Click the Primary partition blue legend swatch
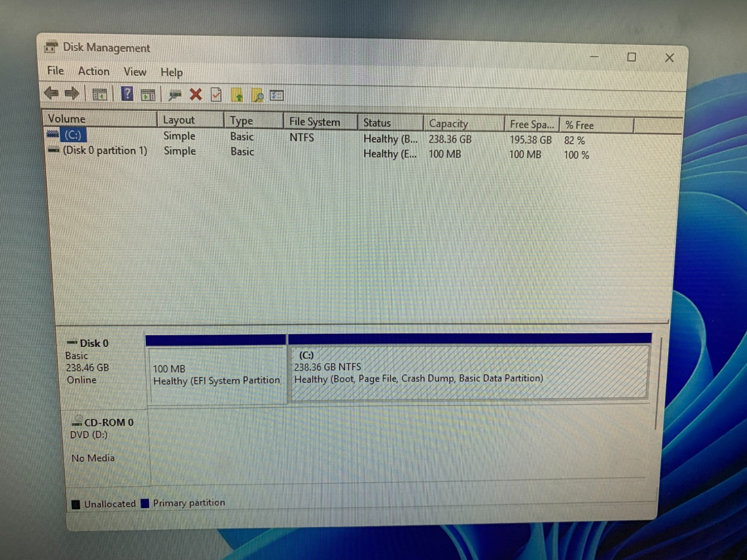 [x=145, y=503]
